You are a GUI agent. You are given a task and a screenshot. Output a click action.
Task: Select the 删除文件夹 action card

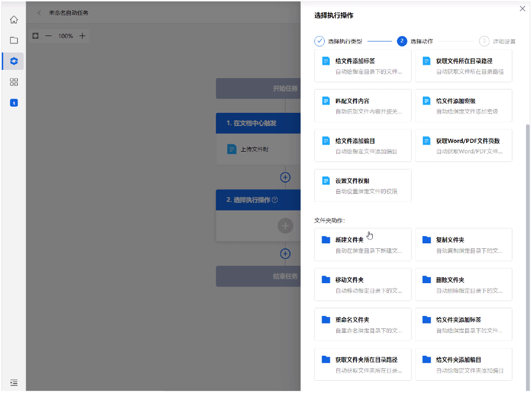463,284
